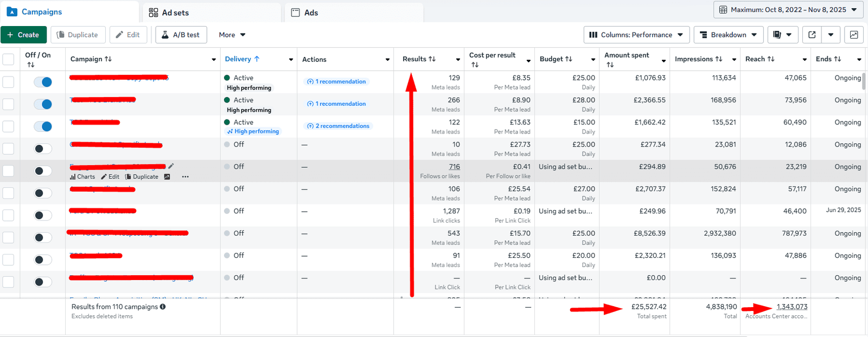Click the green Create button
This screenshot has height=337, width=868.
pyautogui.click(x=23, y=35)
